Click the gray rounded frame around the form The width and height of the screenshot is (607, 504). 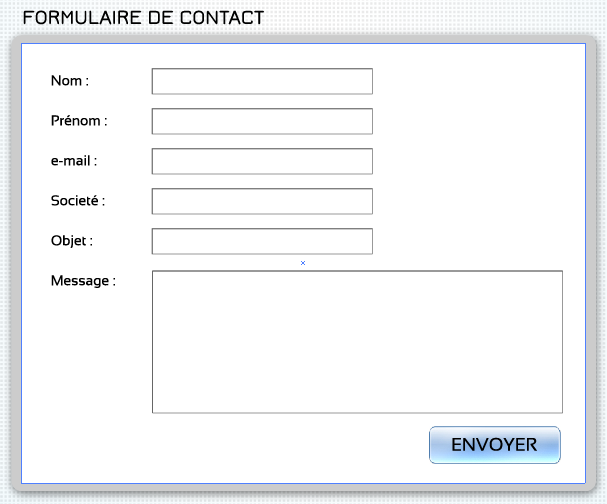pyautogui.click(x=16, y=263)
